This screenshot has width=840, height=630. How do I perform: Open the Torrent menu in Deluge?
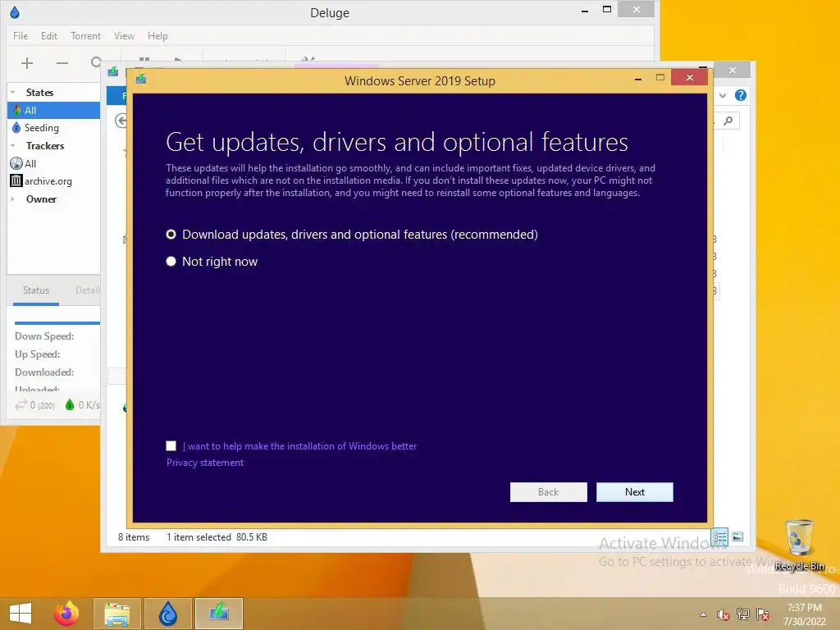click(x=85, y=36)
